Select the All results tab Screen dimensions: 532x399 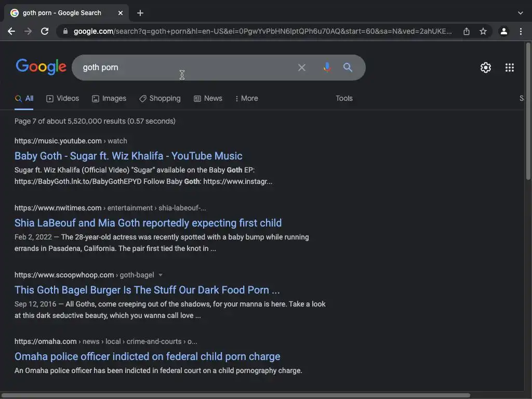24,98
